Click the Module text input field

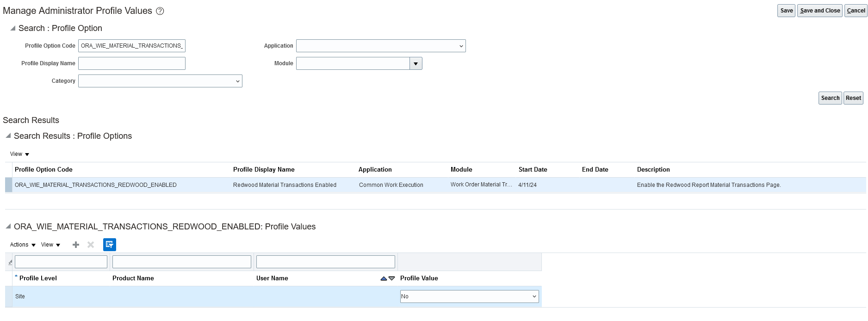tap(353, 63)
